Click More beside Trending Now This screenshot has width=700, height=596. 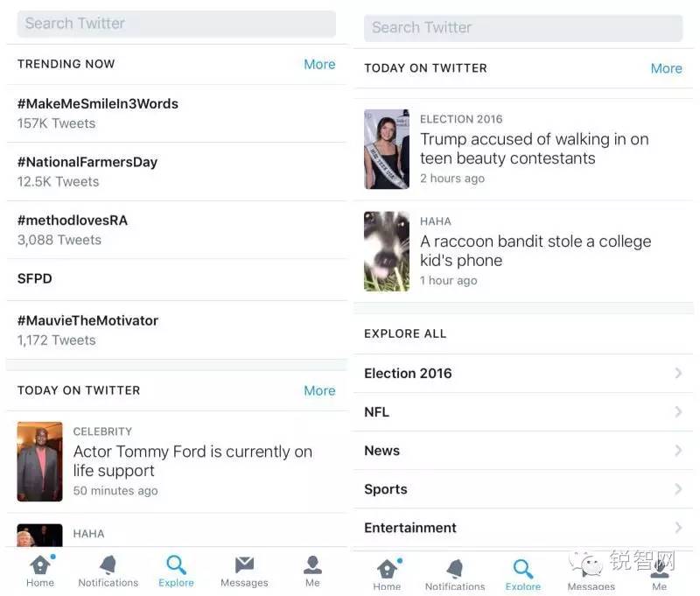pos(319,64)
